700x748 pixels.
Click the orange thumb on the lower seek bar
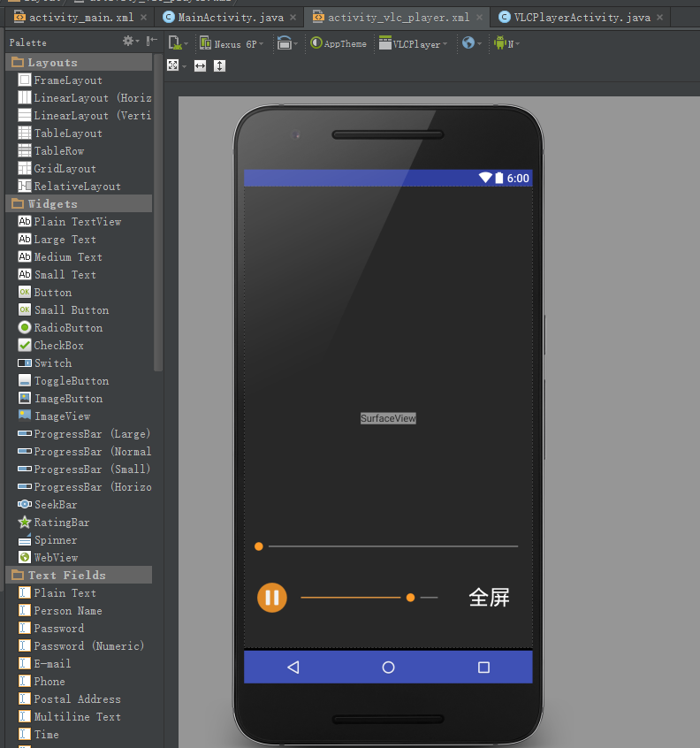coord(410,598)
